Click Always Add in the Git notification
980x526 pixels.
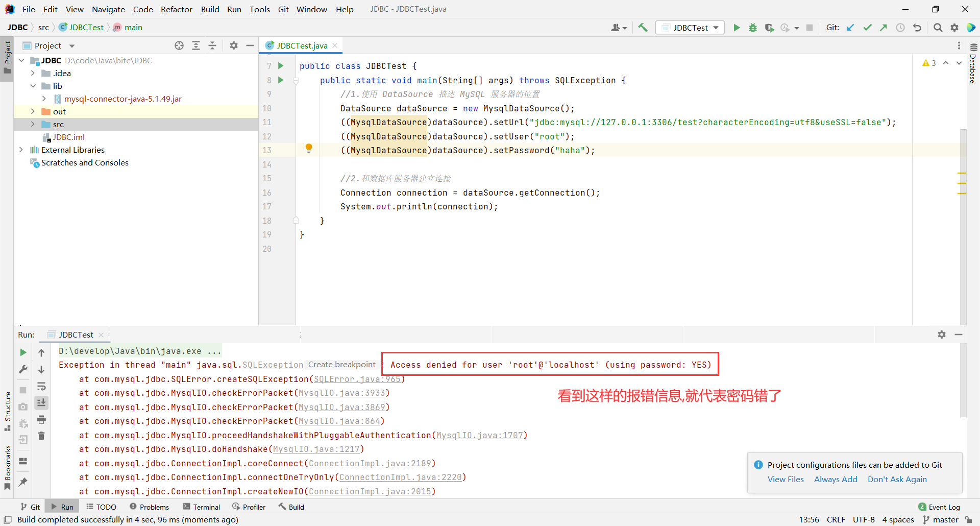[x=835, y=479]
